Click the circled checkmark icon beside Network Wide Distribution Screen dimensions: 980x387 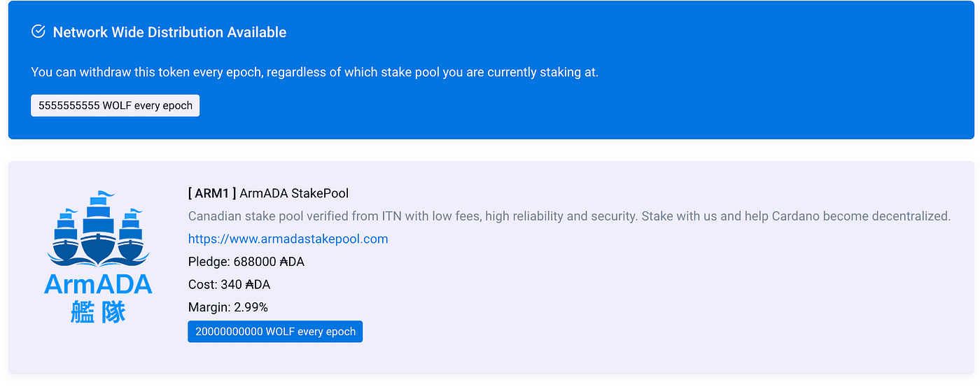pos(38,31)
